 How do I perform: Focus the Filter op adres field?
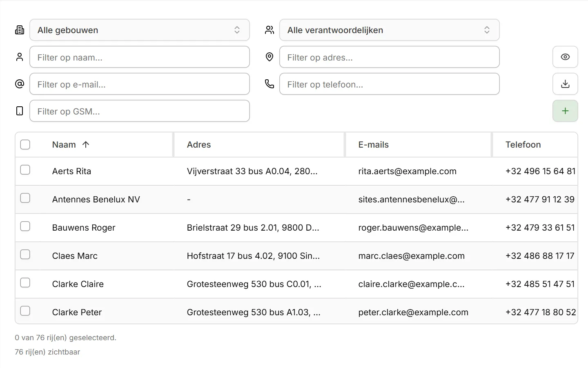point(390,57)
